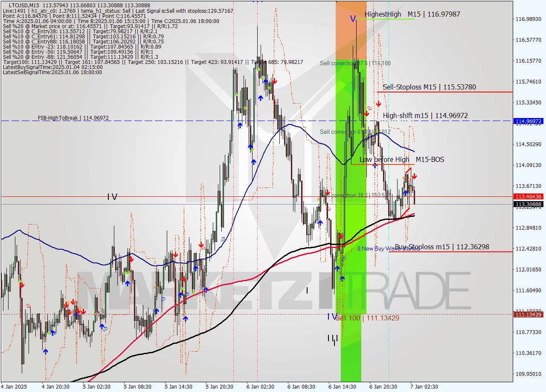The width and height of the screenshot is (546, 392).
Task: Click the 116.98930 price axis value
Action: click(x=528, y=19)
